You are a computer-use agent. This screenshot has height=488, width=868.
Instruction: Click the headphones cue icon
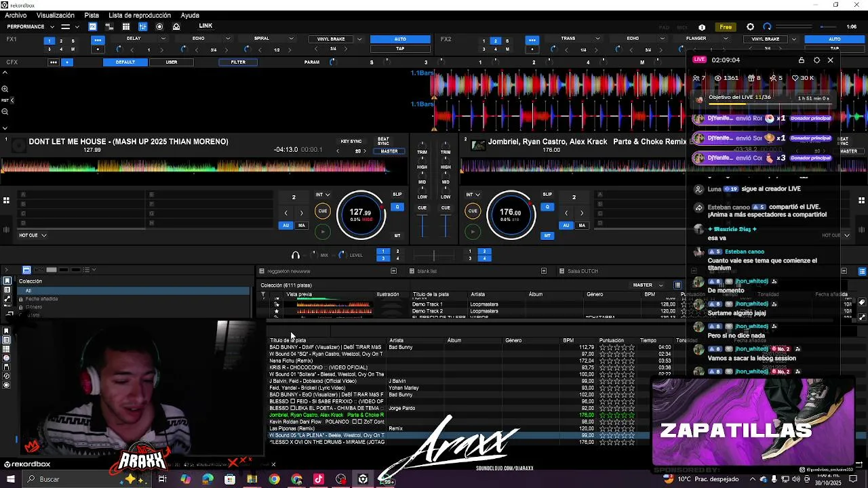pyautogui.click(x=295, y=256)
